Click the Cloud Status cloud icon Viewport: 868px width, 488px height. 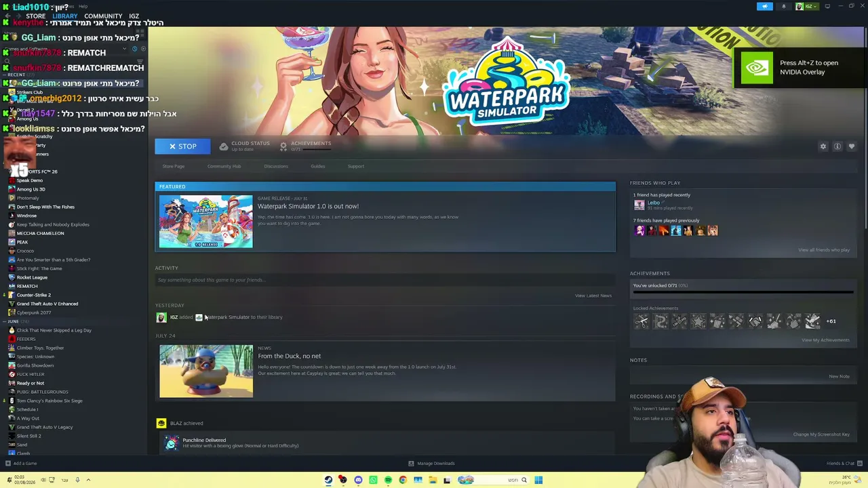(224, 146)
